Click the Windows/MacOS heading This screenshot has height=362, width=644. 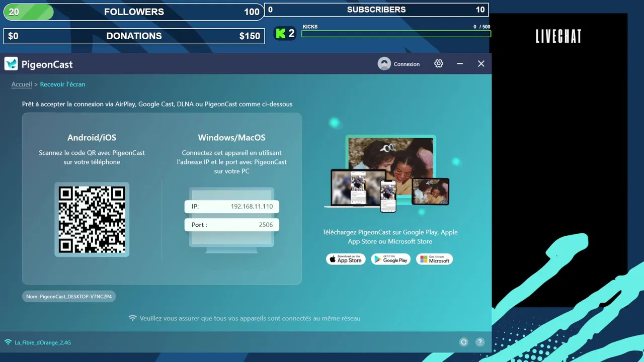[232, 138]
